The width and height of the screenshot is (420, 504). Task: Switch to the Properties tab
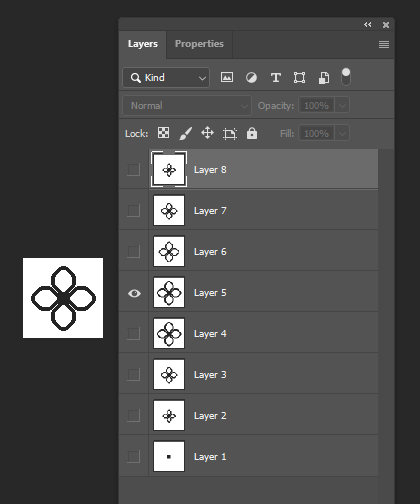click(x=199, y=44)
